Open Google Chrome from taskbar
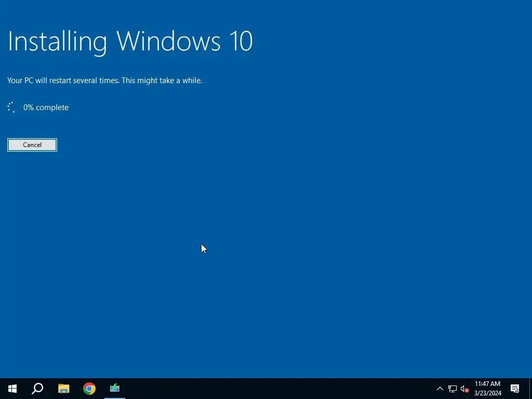This screenshot has height=399, width=532. pyautogui.click(x=89, y=389)
